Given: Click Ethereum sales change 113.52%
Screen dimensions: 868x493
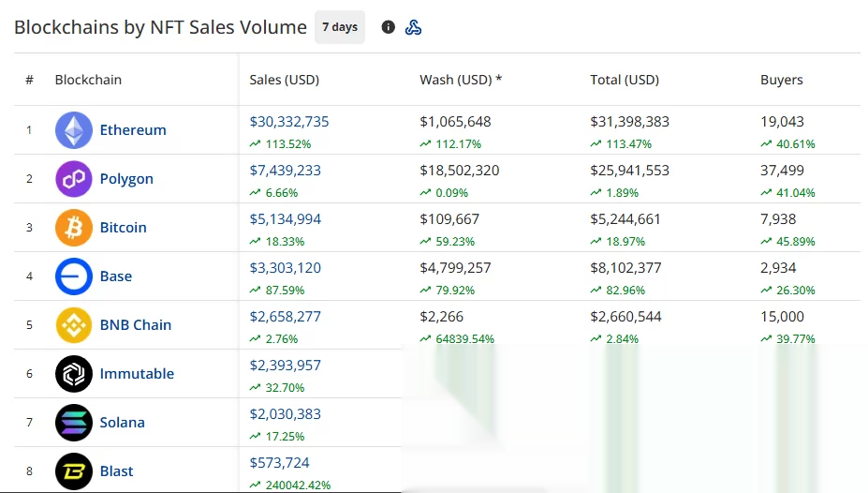Looking at the screenshot, I should [x=287, y=144].
